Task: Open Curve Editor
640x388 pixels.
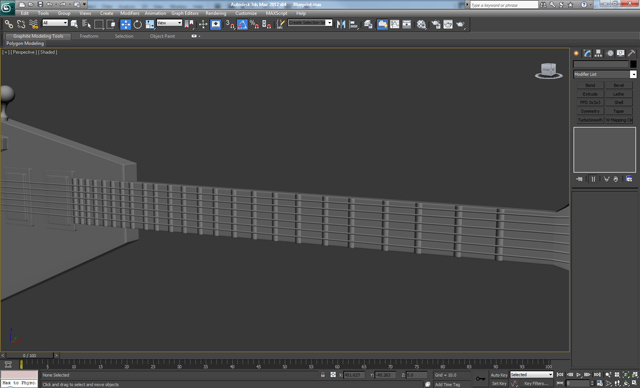Action: [x=395, y=24]
